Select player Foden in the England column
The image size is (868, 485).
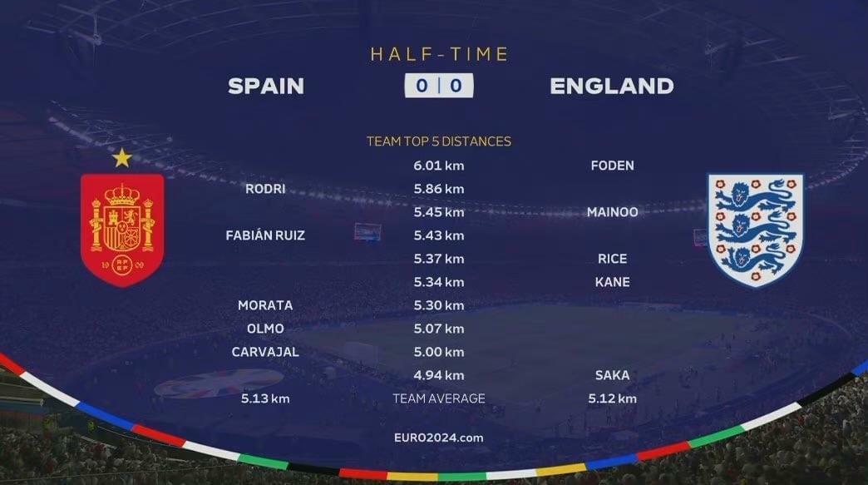pos(612,166)
